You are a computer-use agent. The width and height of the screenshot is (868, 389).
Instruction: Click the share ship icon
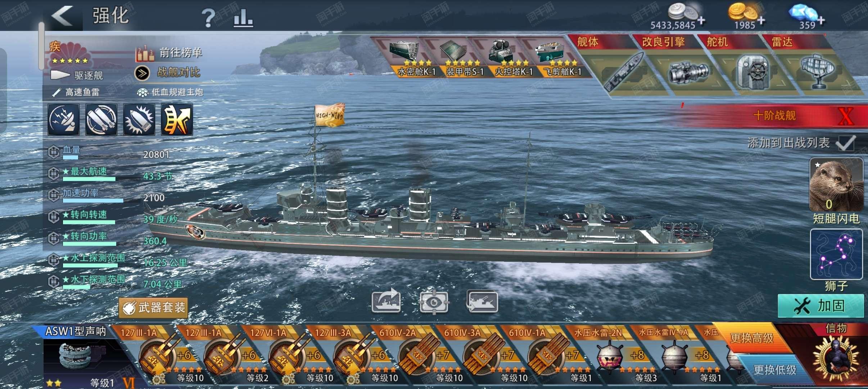[386, 301]
